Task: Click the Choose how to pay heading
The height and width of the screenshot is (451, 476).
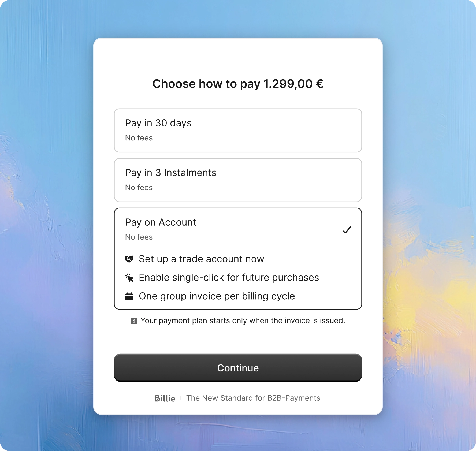Action: [238, 84]
